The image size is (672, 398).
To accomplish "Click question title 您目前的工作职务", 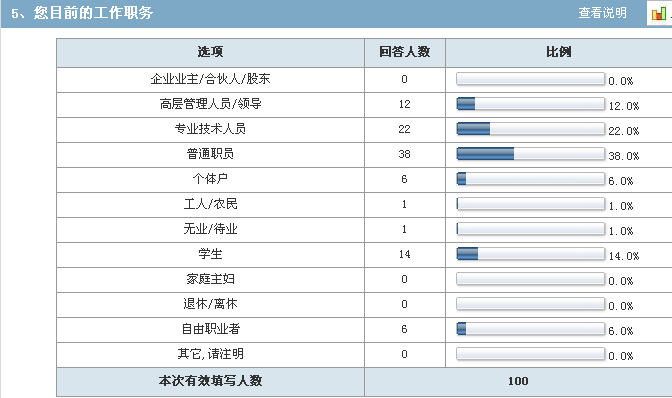I will [93, 13].
